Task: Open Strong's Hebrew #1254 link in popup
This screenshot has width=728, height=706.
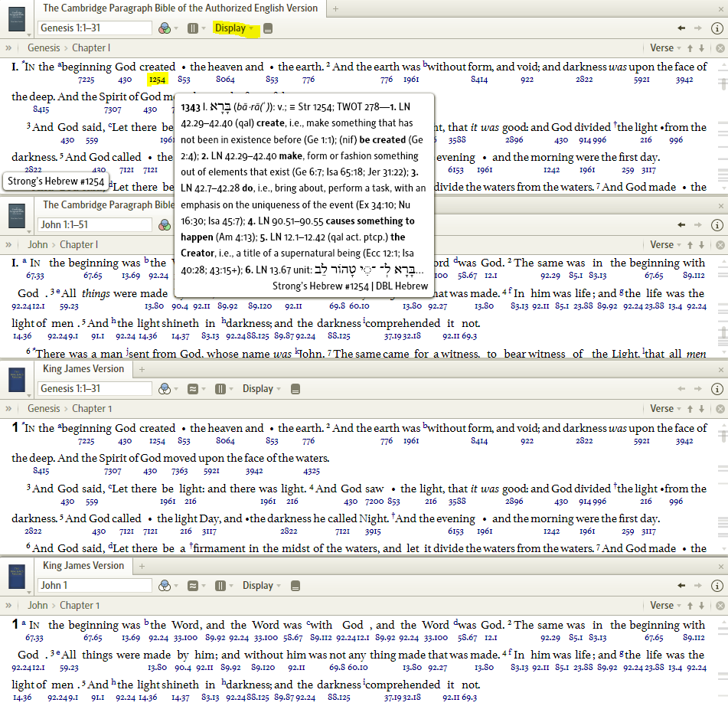Action: (320, 286)
